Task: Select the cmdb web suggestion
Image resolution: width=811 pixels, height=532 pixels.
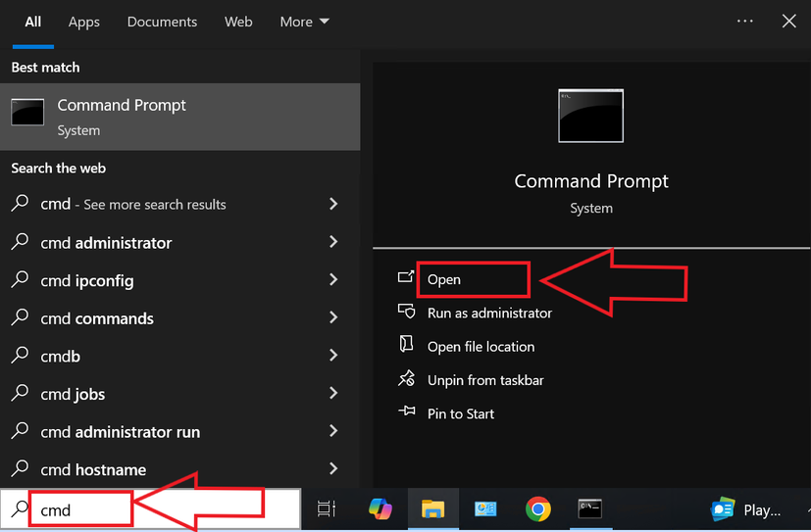Action: point(180,356)
